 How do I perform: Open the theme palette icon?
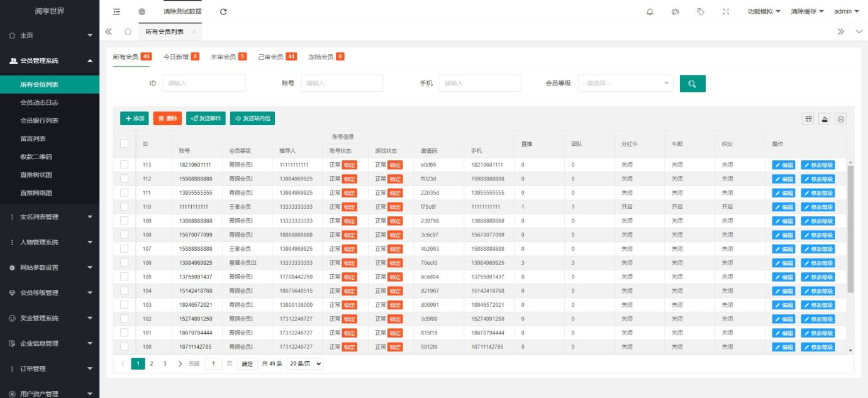click(676, 11)
